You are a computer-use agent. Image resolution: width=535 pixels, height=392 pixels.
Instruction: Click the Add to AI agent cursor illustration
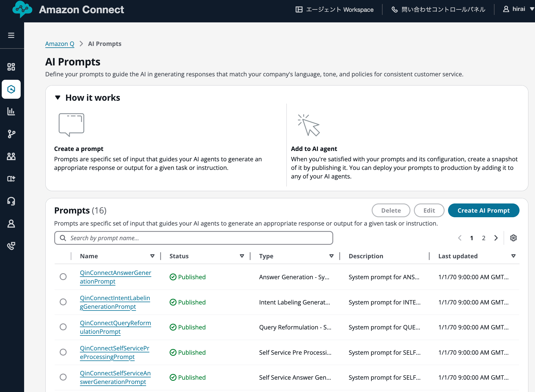(309, 125)
